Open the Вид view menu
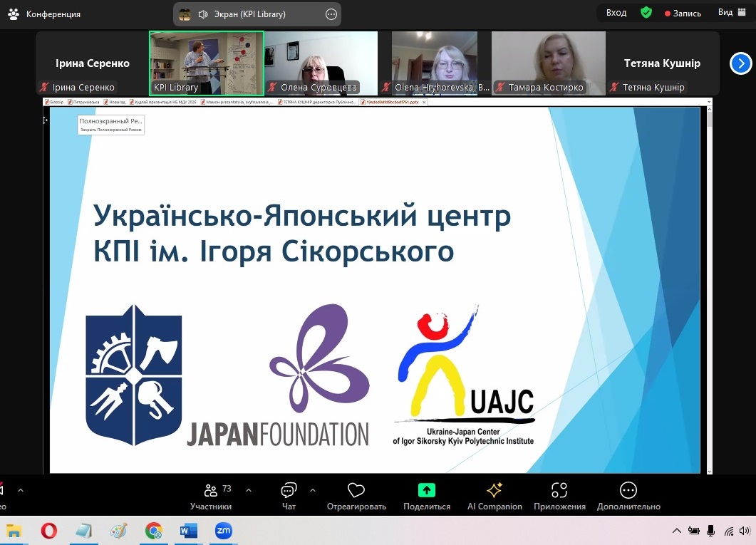This screenshot has height=545, width=756. click(x=731, y=13)
